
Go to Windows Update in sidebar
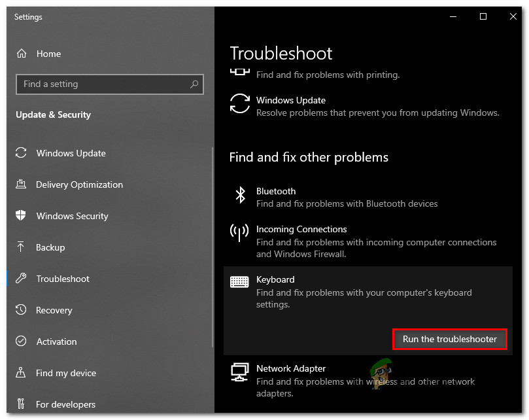point(71,153)
